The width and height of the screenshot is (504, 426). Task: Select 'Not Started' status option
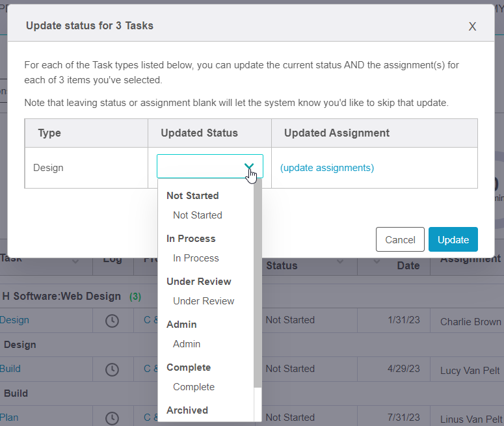point(197,215)
